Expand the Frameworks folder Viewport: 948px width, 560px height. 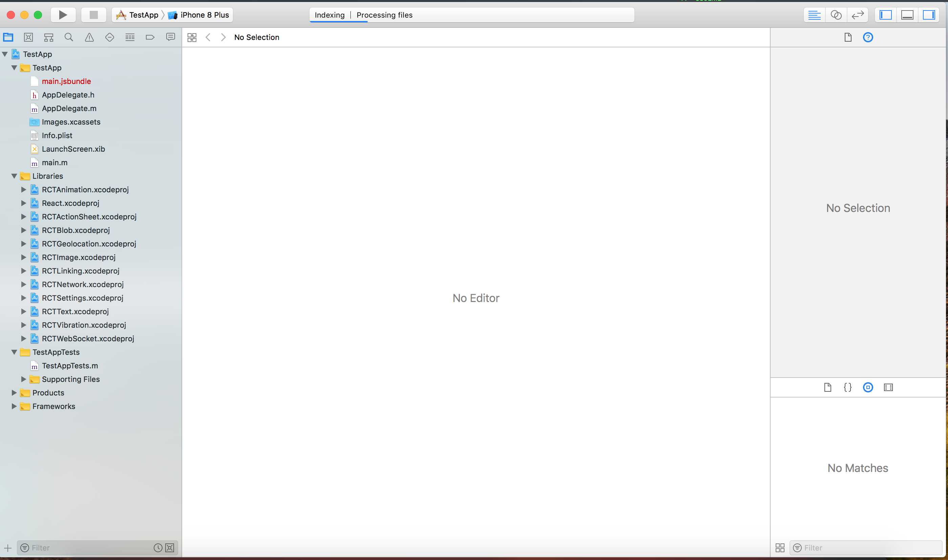tap(14, 406)
